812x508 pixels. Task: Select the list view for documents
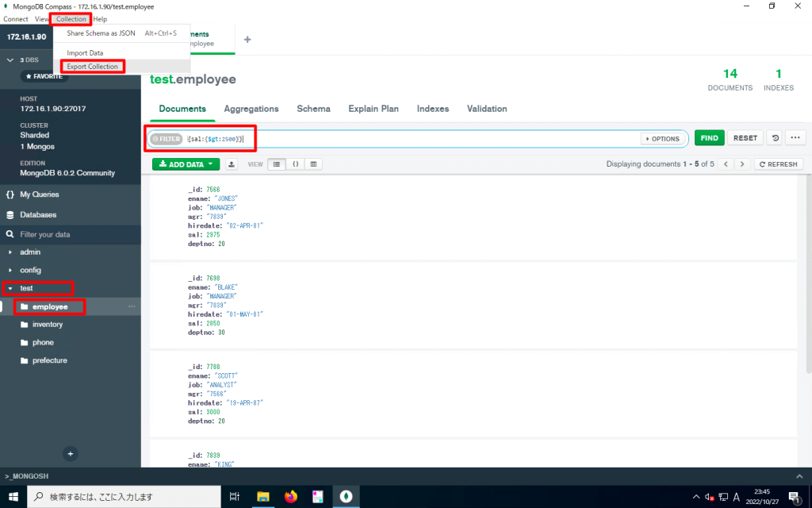(x=276, y=164)
